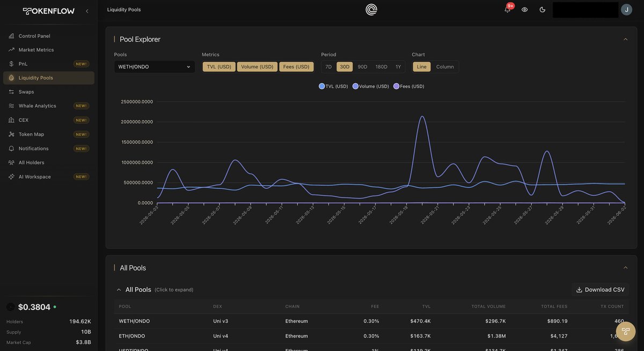Image resolution: width=644 pixels, height=351 pixels.
Task: Collapse the sidebar with the arrow
Action: (x=87, y=11)
